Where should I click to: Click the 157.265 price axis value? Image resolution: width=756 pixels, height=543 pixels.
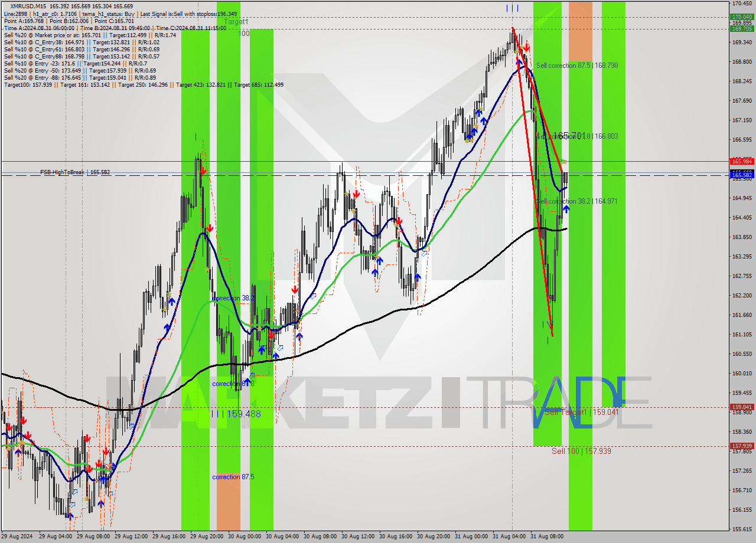pos(742,471)
